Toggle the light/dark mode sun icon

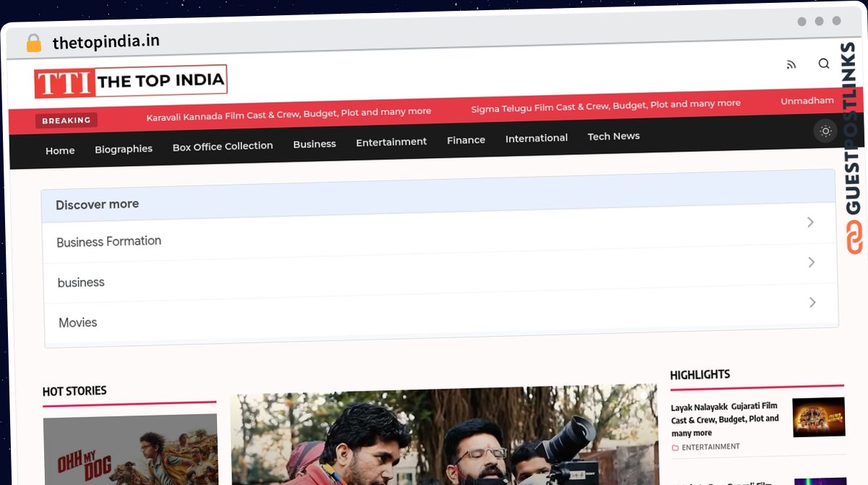(x=825, y=131)
